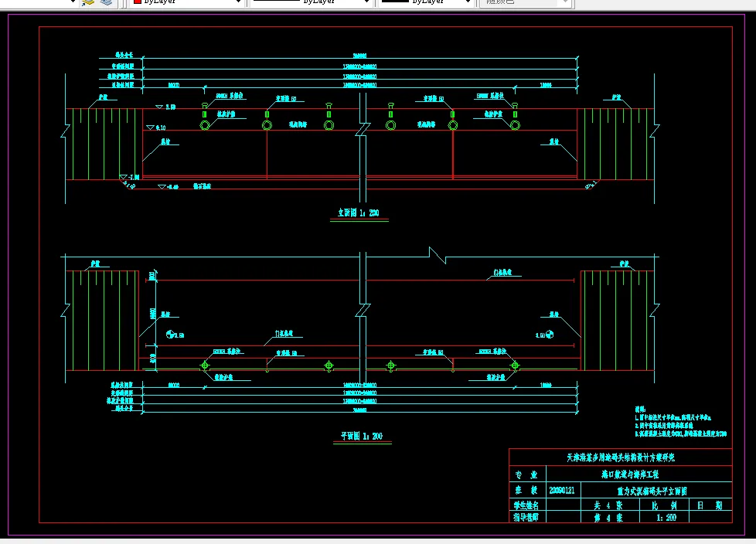Image resolution: width=756 pixels, height=544 pixels.
Task: Select the class number 20090121
Action: (x=562, y=491)
